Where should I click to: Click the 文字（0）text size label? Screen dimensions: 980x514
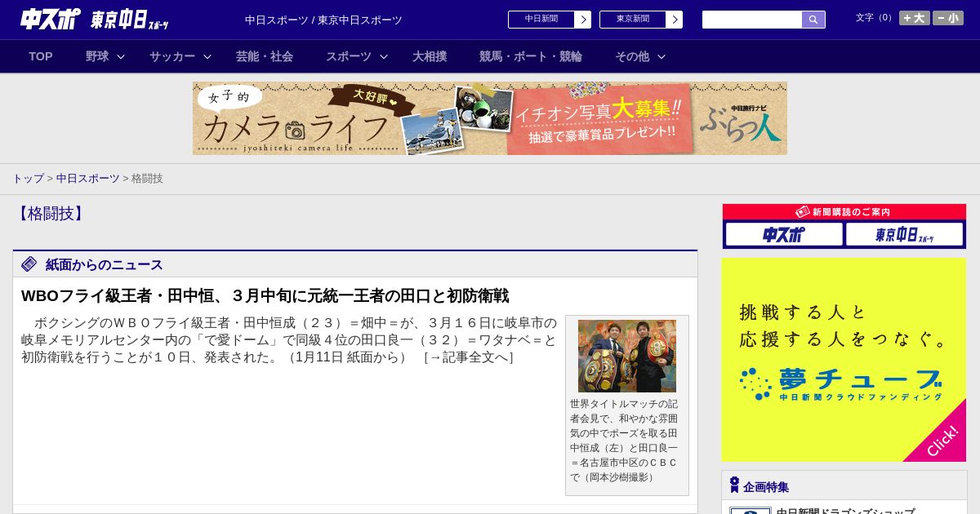(x=875, y=18)
